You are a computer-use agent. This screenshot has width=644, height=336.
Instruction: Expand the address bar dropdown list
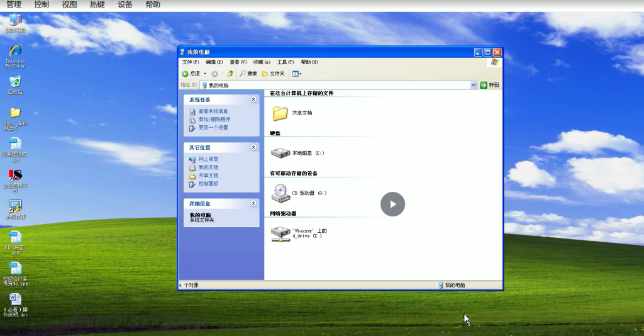tap(473, 85)
